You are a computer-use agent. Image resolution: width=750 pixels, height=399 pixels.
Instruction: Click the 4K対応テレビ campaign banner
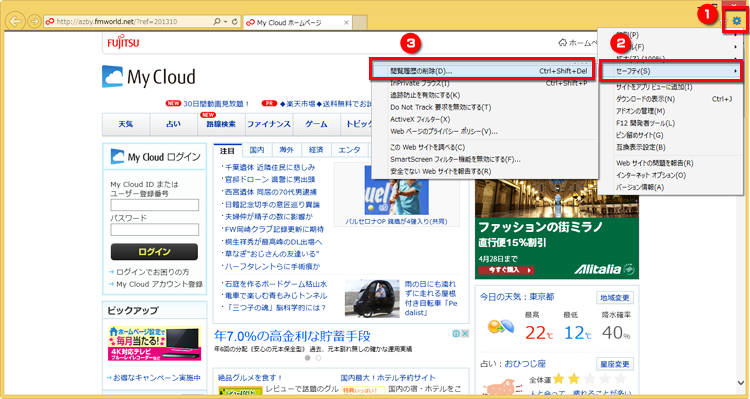click(154, 344)
